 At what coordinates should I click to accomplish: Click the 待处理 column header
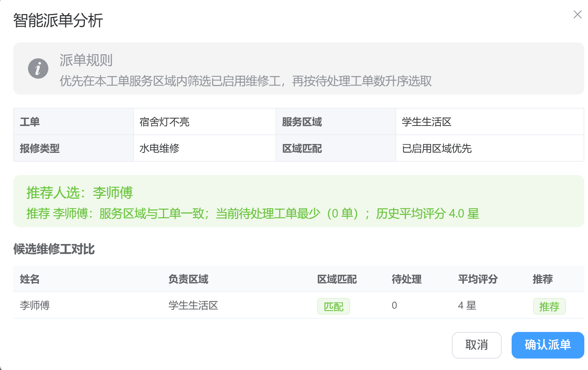(407, 279)
